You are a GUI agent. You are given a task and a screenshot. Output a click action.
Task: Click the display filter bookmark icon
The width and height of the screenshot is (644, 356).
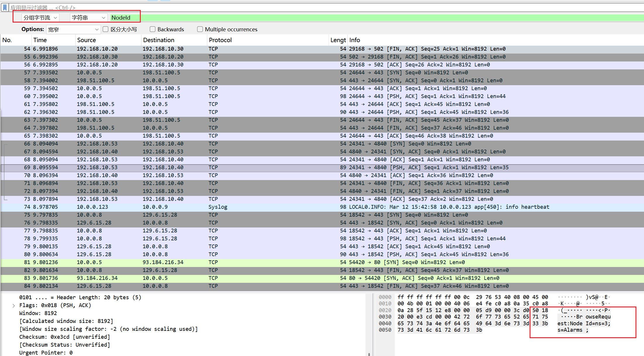pyautogui.click(x=5, y=7)
